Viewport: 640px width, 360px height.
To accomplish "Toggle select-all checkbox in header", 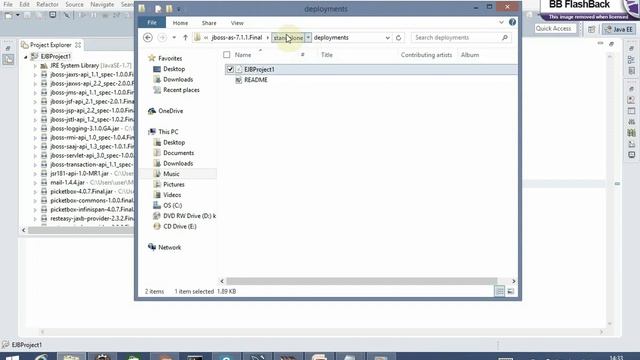I will pyautogui.click(x=227, y=55).
